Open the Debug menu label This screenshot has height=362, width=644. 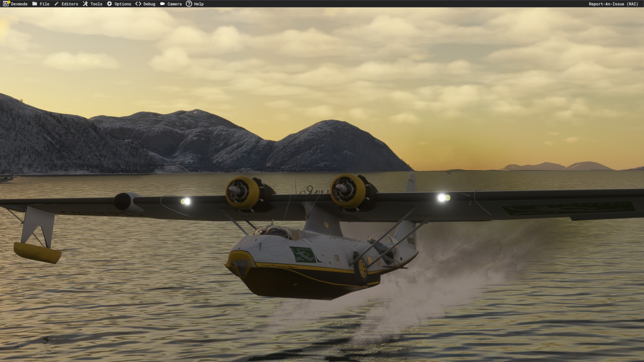(149, 4)
